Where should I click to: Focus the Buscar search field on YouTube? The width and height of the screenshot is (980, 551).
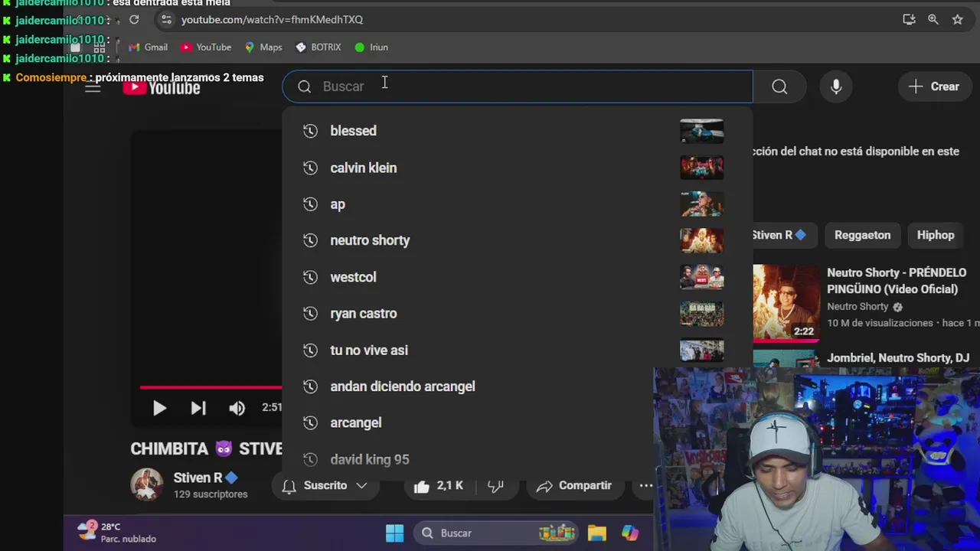coord(518,86)
